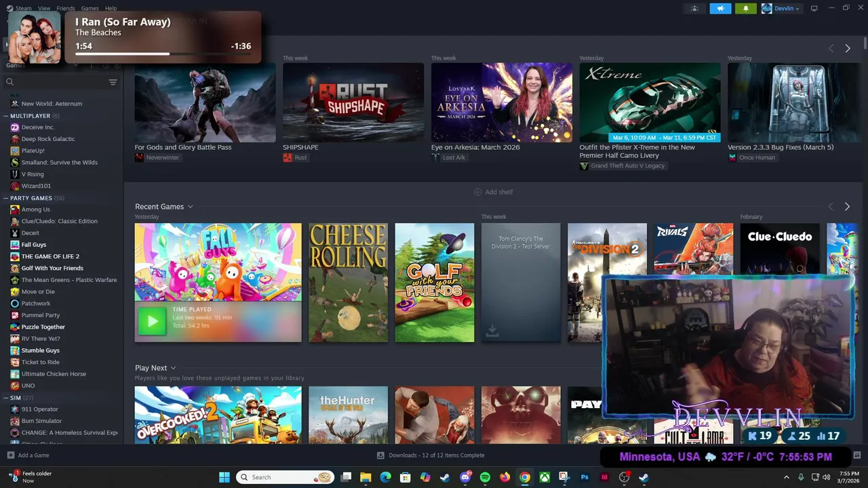This screenshot has width=868, height=488.
Task: Open the Lost Ark game link
Action: [x=449, y=157]
